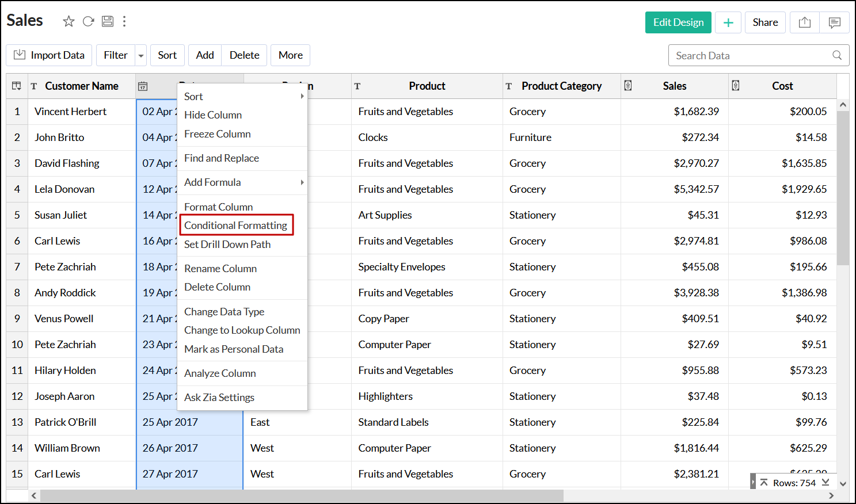
Task: Open the column selector icon in header corner
Action: coord(17,86)
